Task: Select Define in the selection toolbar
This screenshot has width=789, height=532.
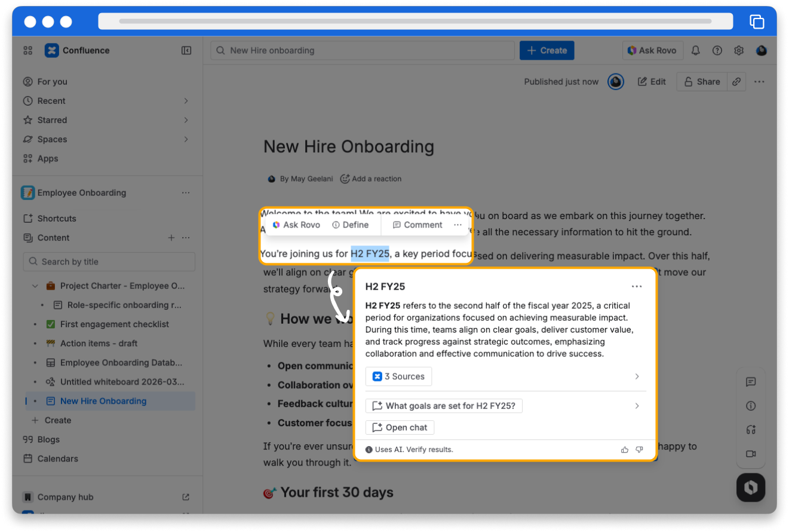Action: pyautogui.click(x=350, y=225)
